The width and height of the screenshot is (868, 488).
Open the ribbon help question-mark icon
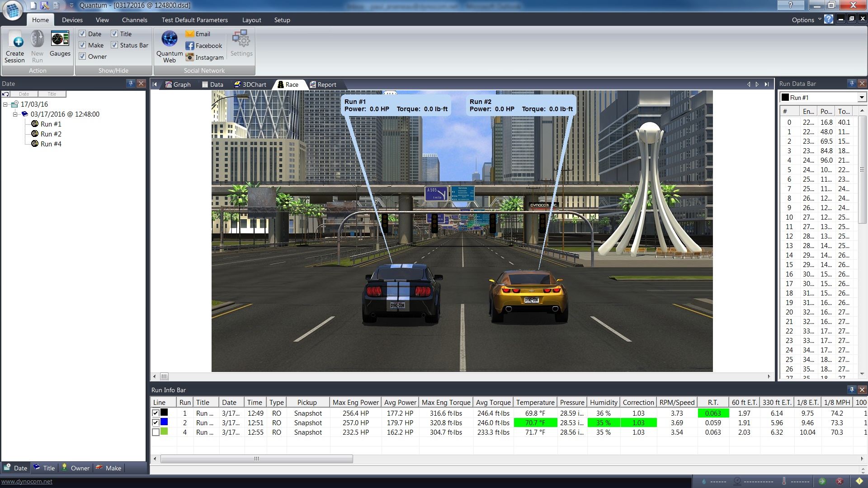(x=828, y=19)
